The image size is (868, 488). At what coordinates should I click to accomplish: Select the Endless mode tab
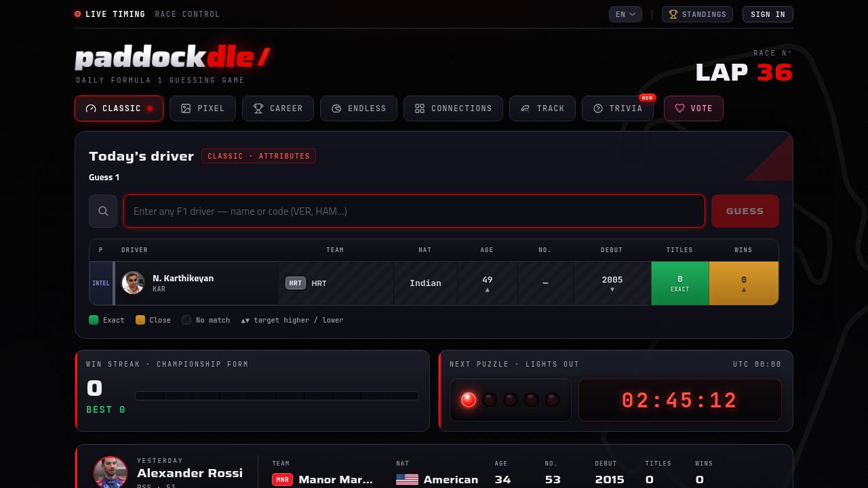(359, 108)
